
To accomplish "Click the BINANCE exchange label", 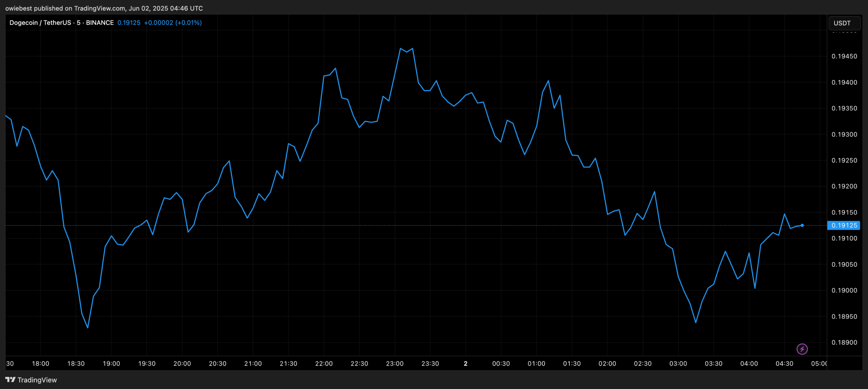I will click(x=100, y=23).
